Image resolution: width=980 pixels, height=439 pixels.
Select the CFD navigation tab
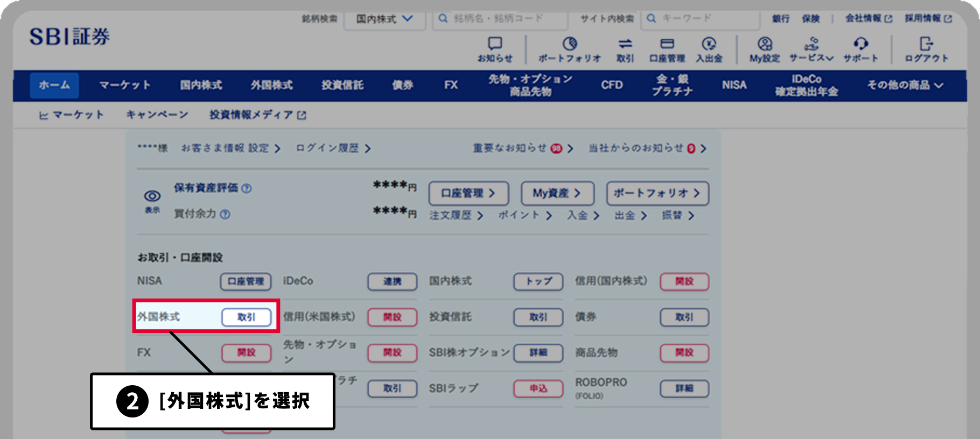click(x=612, y=85)
